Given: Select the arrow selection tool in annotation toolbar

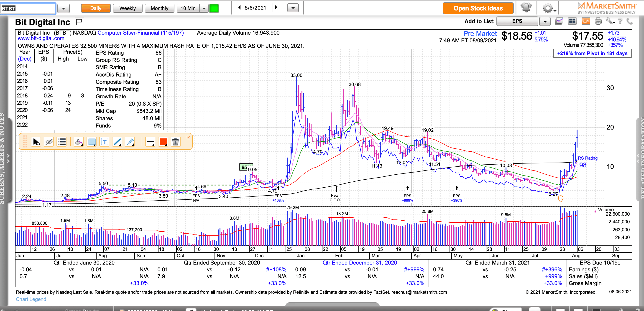Looking at the screenshot, I should click(36, 142).
